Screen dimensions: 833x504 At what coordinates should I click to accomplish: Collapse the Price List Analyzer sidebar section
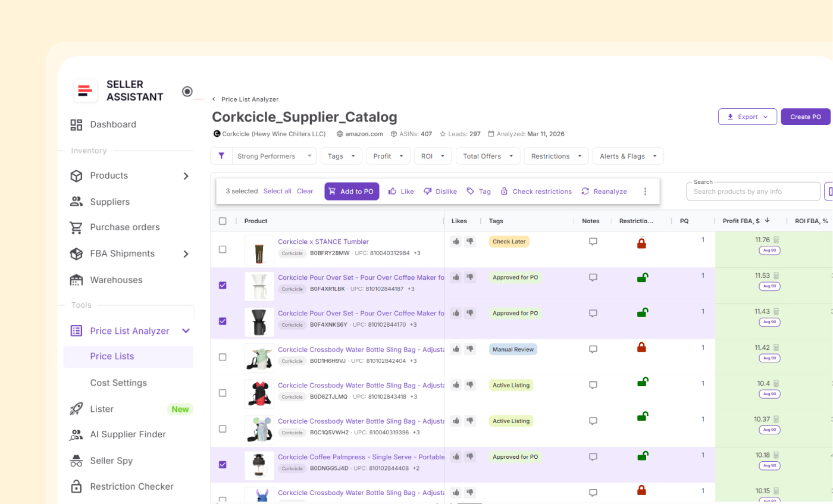click(x=186, y=330)
